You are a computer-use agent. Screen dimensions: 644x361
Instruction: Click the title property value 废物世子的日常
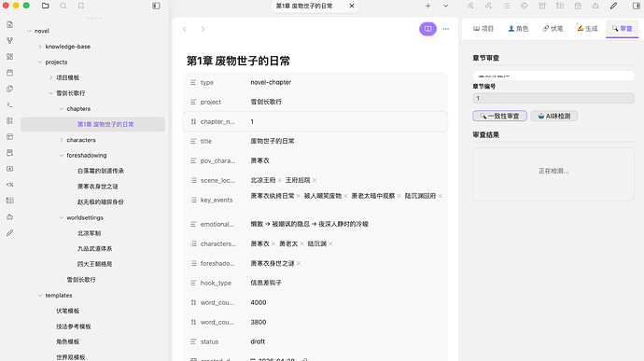273,141
